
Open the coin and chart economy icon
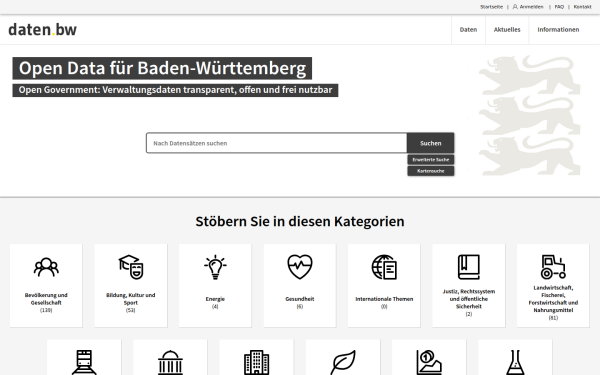coord(429,362)
